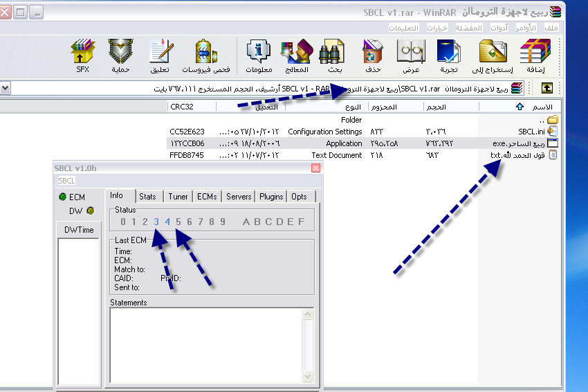The width and height of the screenshot is (588, 392).
Task: Click the green ECM indicator light
Action: 63,197
